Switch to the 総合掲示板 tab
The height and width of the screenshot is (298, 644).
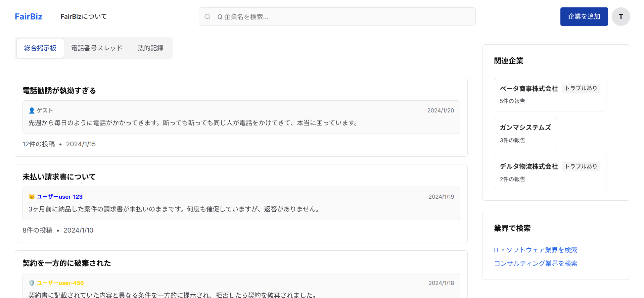[x=40, y=48]
